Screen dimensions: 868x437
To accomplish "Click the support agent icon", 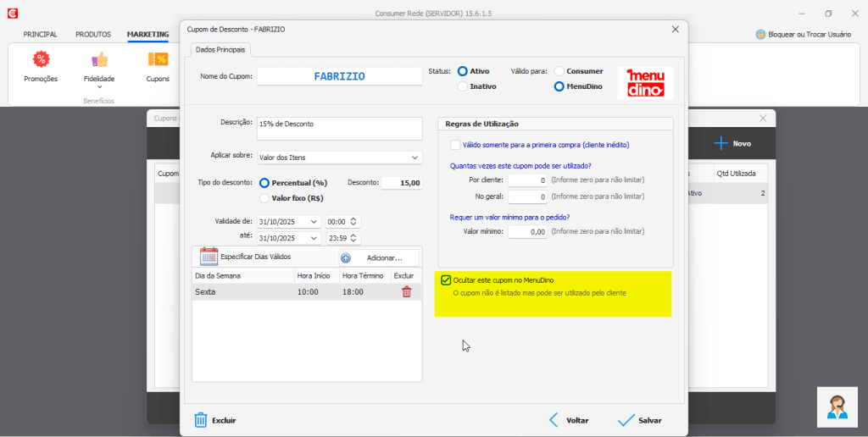I will (x=837, y=407).
